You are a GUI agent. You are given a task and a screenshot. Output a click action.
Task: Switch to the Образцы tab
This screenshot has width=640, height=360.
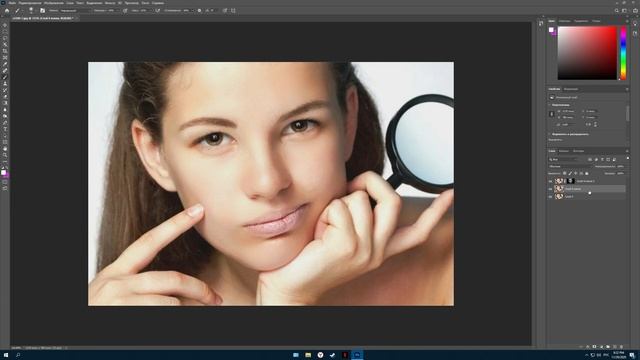tap(564, 21)
